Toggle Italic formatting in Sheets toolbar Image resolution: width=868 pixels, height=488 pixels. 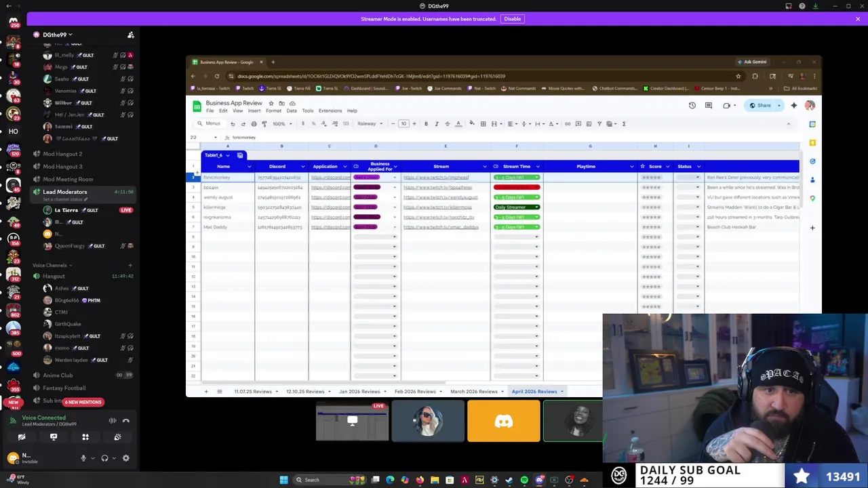[437, 124]
